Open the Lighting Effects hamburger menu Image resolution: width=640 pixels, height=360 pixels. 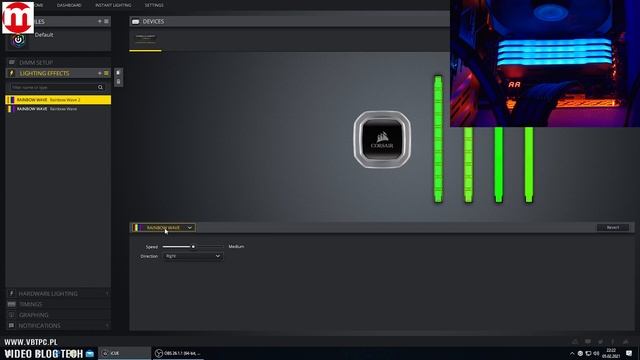tap(107, 73)
